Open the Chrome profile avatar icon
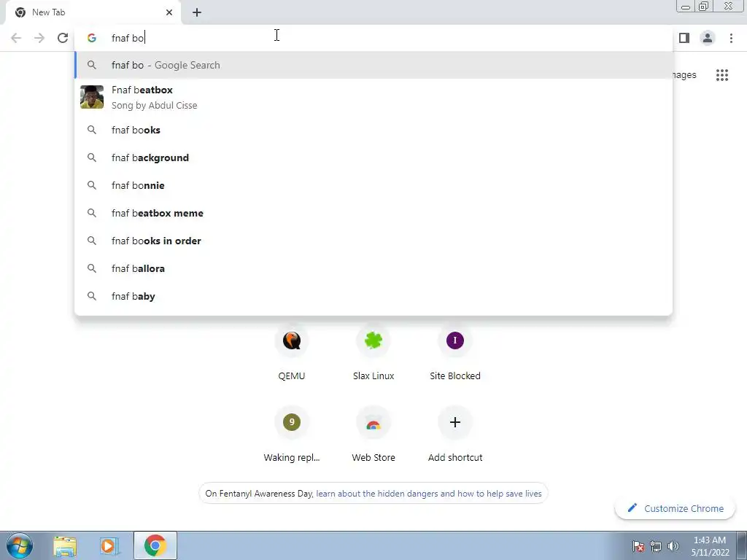The image size is (747, 560). [708, 38]
